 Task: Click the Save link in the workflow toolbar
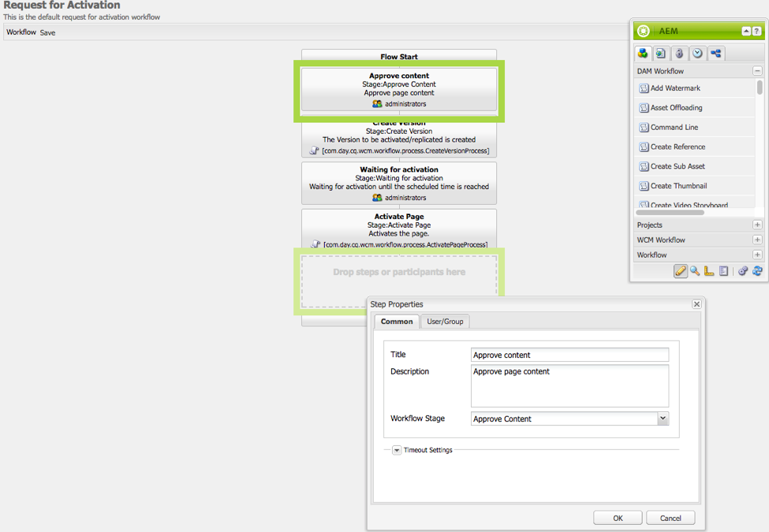point(48,33)
